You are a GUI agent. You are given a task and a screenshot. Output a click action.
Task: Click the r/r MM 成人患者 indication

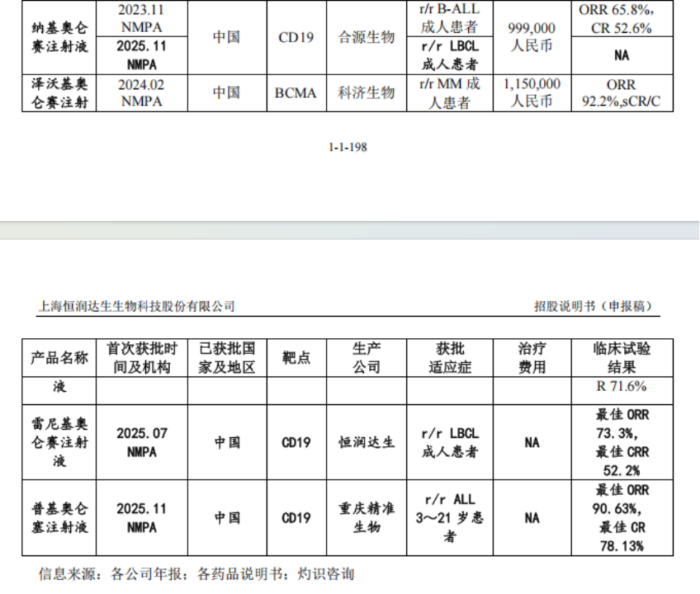tap(450, 93)
